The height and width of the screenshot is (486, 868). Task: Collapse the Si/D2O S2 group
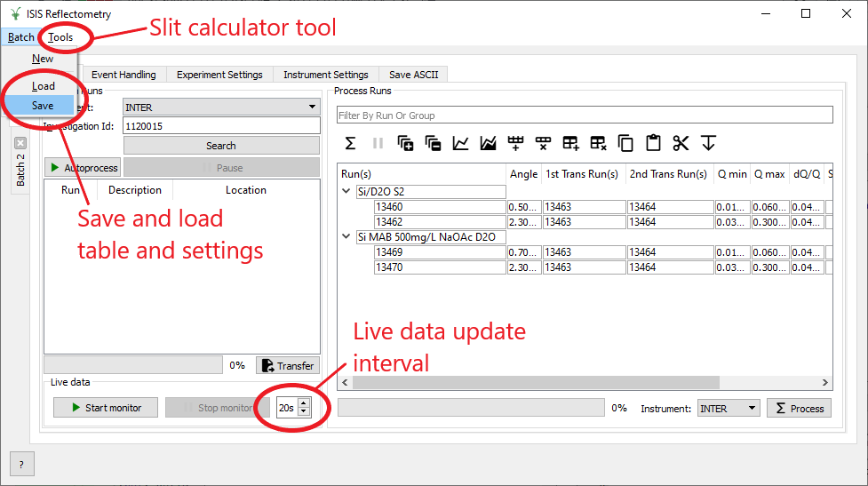click(346, 191)
